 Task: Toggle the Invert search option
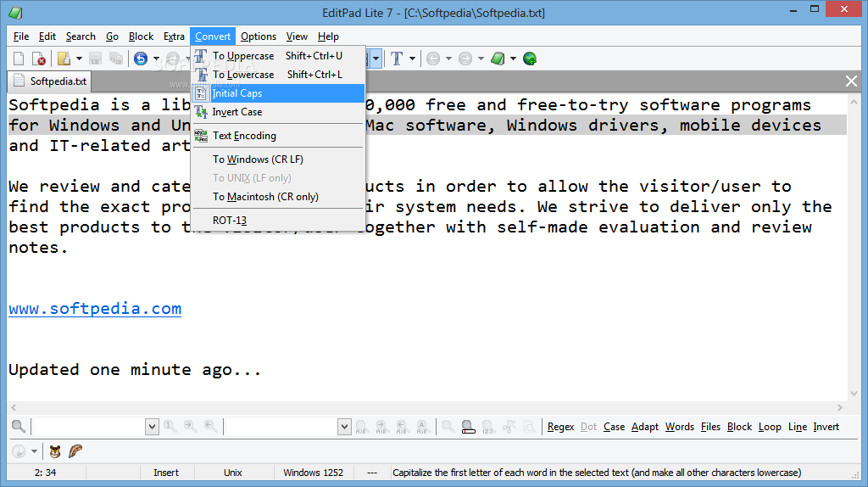826,427
